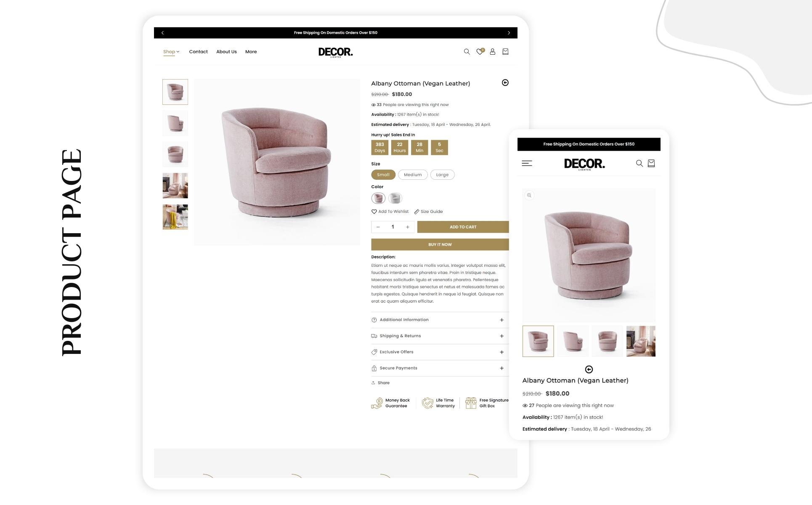
Task: Expand the Shipping & Returns accordion
Action: 440,336
